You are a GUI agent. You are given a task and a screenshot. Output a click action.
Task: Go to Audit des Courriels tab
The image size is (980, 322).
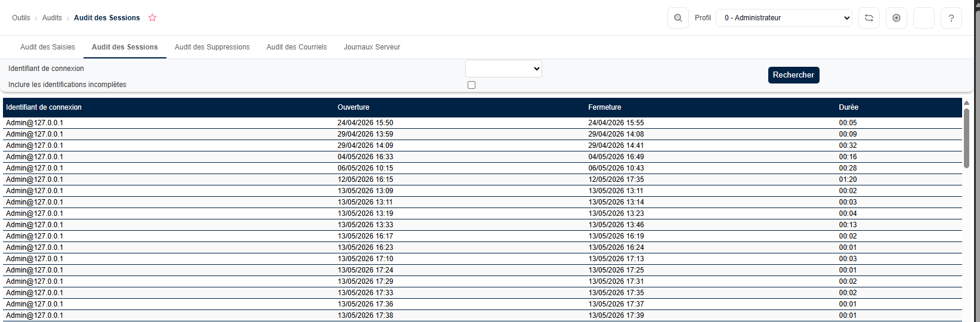pos(296,47)
